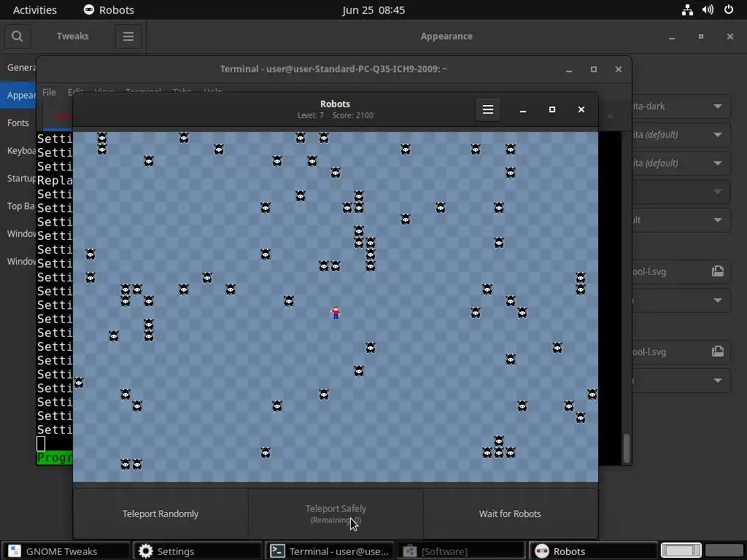Click the power icon in top bar

(x=729, y=10)
